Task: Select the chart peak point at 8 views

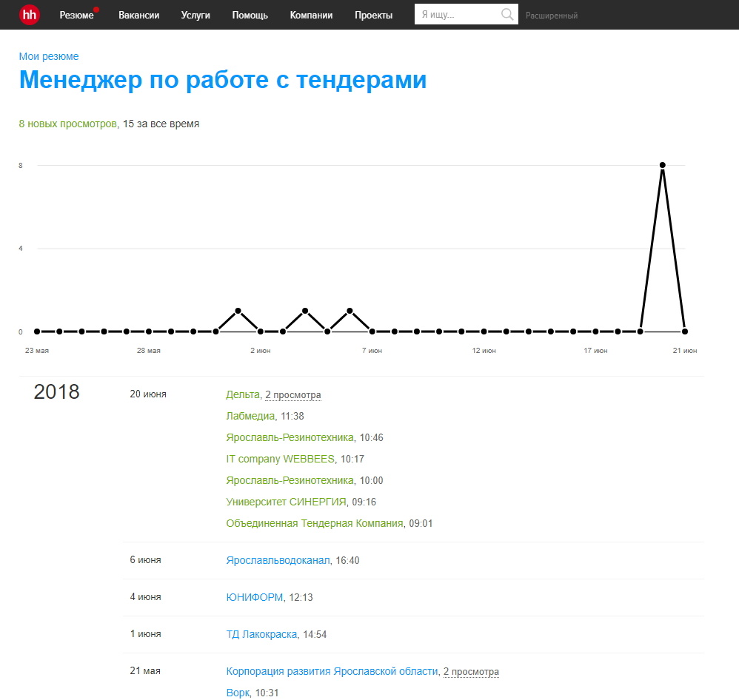Action: [x=662, y=165]
